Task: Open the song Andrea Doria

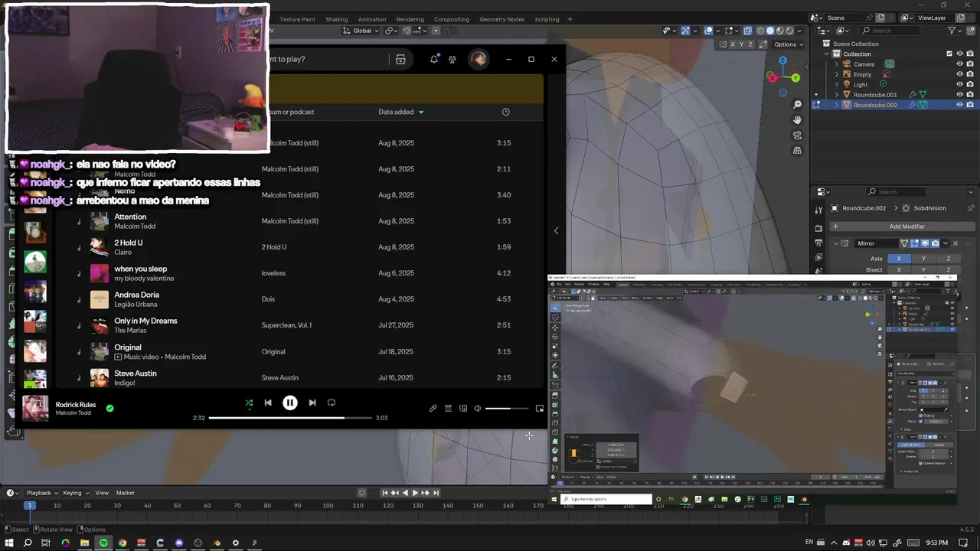Action: 136,295
